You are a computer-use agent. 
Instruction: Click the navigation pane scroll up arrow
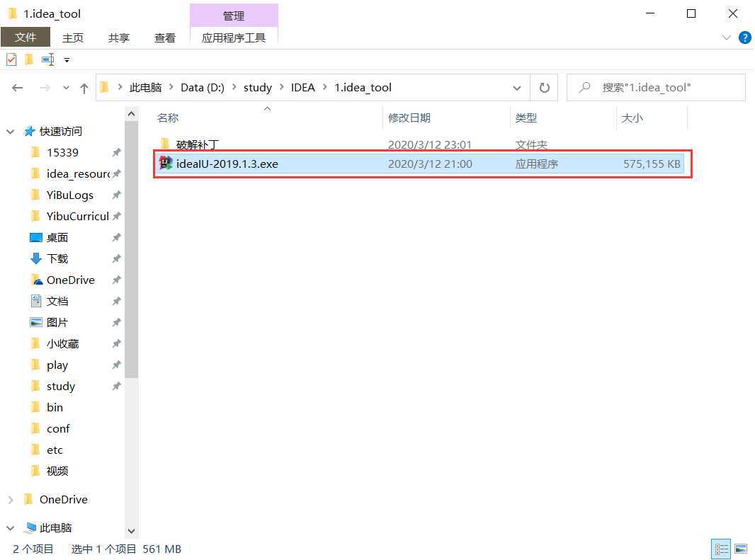coord(131,115)
